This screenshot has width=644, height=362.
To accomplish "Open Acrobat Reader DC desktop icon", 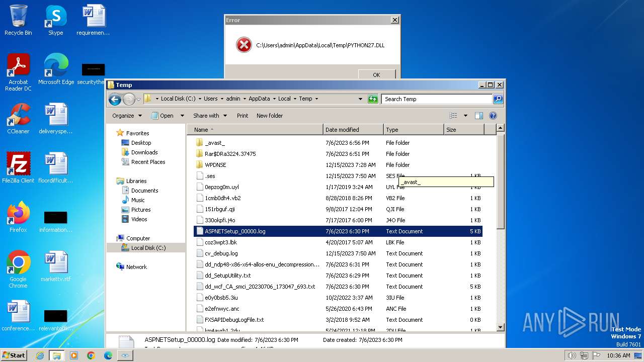I will pos(18,72).
